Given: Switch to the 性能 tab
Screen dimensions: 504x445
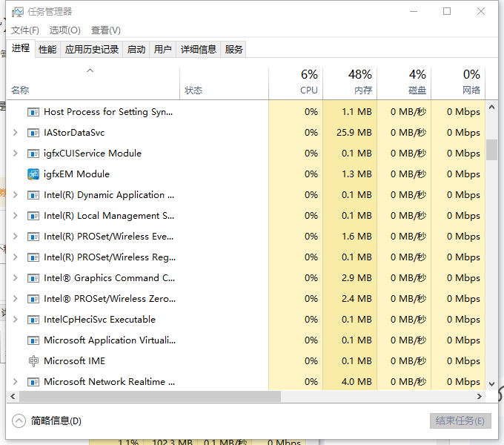Looking at the screenshot, I should [x=47, y=50].
